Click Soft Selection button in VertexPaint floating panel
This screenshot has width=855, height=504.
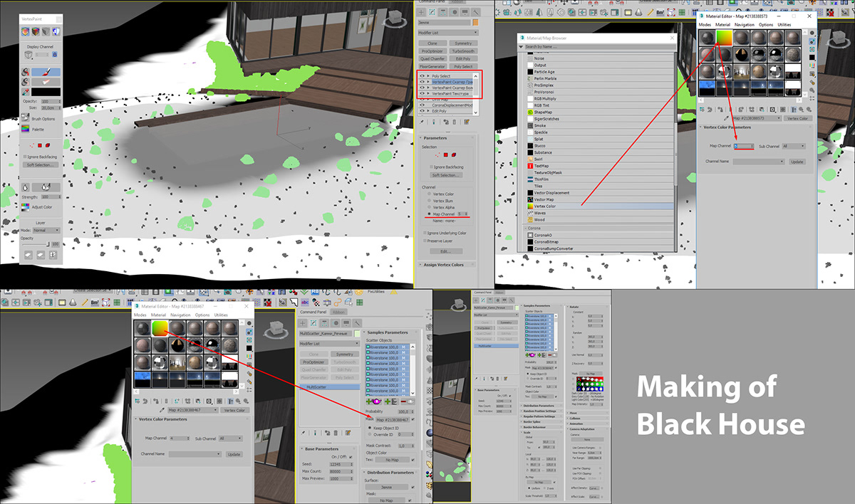coord(41,164)
